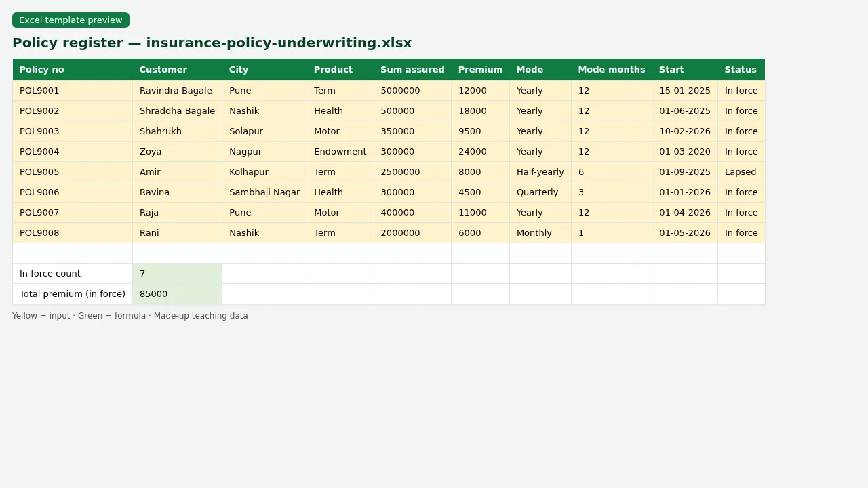Select the Amir customer cell

[x=177, y=172]
